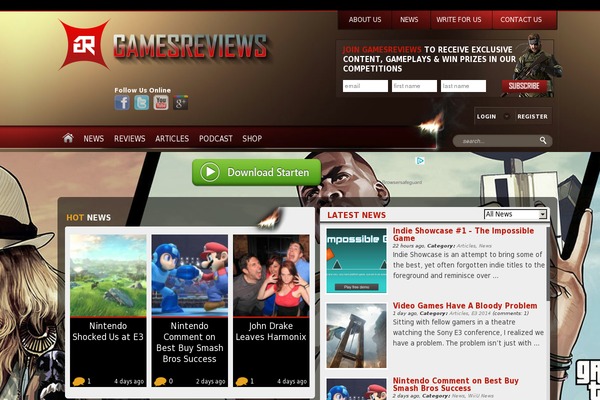The width and height of the screenshot is (600, 400).
Task: Open Nintendo Comment on Best Buy headline in Latest News
Action: pyautogui.click(x=455, y=384)
